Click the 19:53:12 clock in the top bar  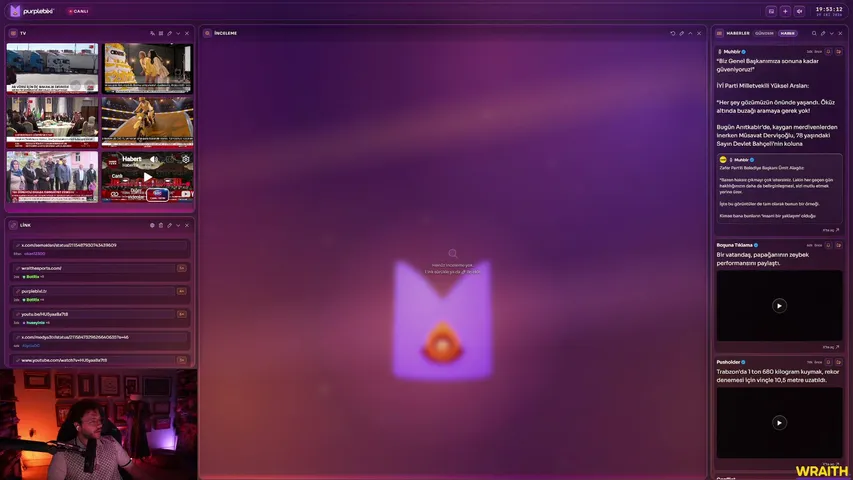pos(829,11)
